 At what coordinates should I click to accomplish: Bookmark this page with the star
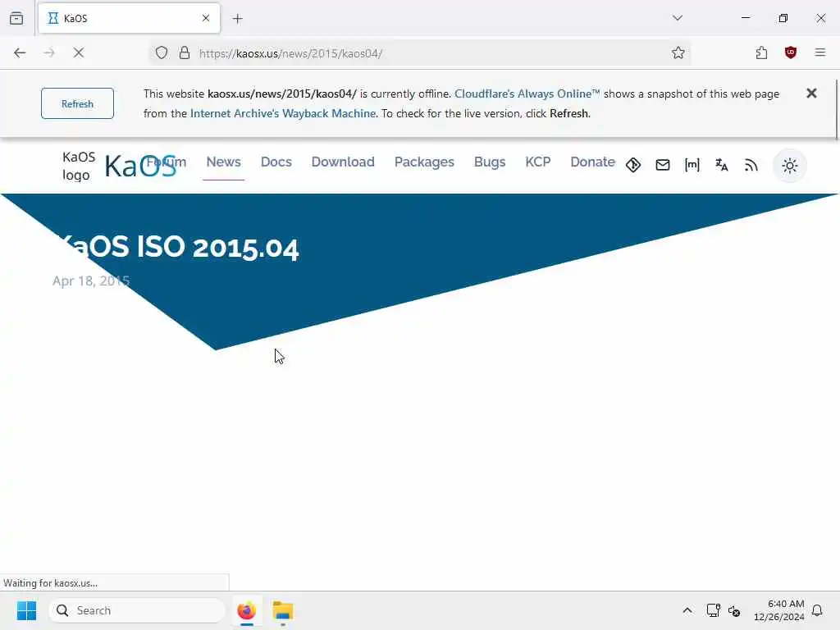click(x=678, y=52)
